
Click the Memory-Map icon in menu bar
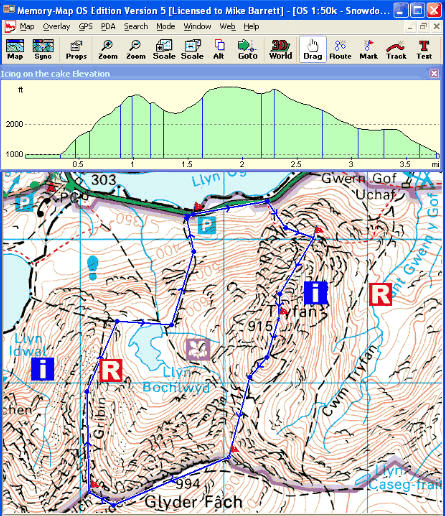[10, 27]
